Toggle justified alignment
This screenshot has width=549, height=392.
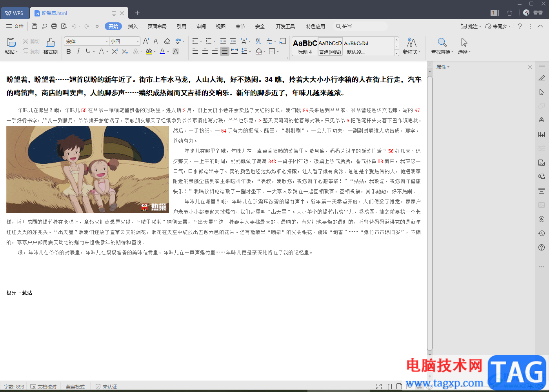pyautogui.click(x=225, y=51)
